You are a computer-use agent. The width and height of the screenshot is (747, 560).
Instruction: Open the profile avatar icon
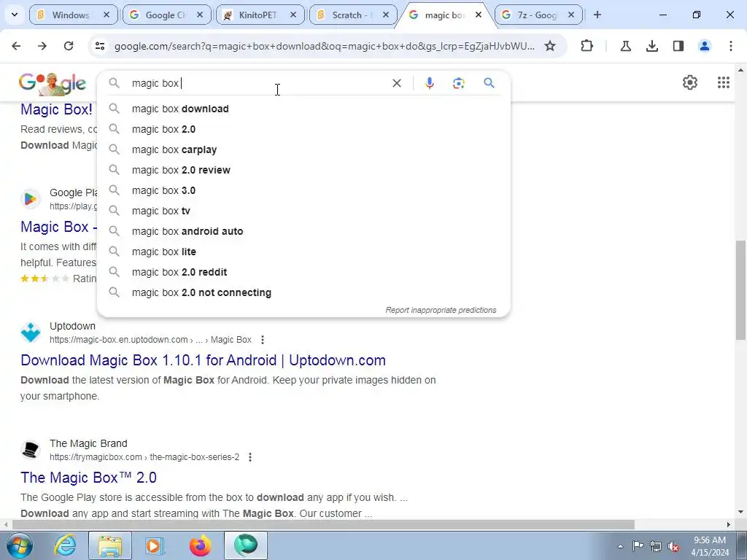705,46
